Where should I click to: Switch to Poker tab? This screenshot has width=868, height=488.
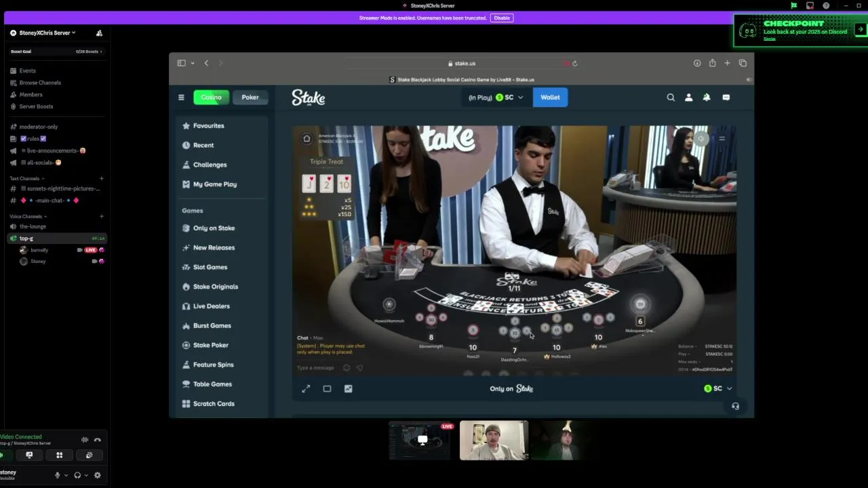click(x=250, y=98)
